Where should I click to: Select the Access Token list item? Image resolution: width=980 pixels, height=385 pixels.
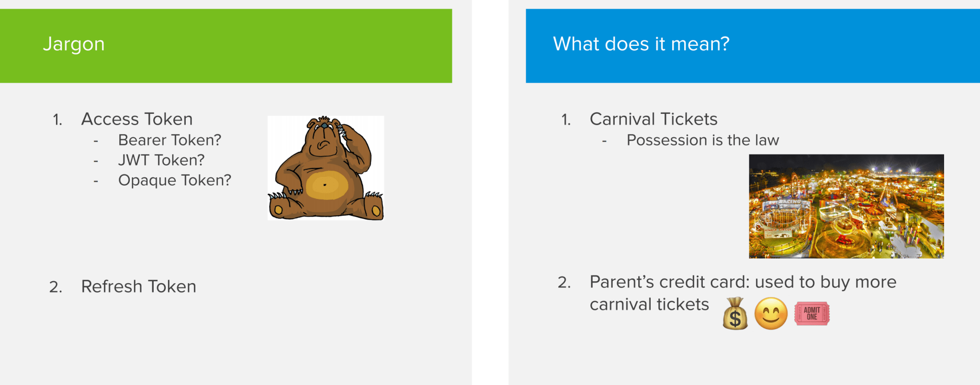pos(137,119)
